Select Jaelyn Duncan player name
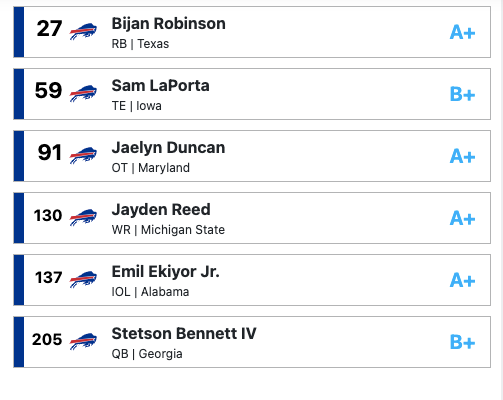503x400 pixels. tap(168, 148)
